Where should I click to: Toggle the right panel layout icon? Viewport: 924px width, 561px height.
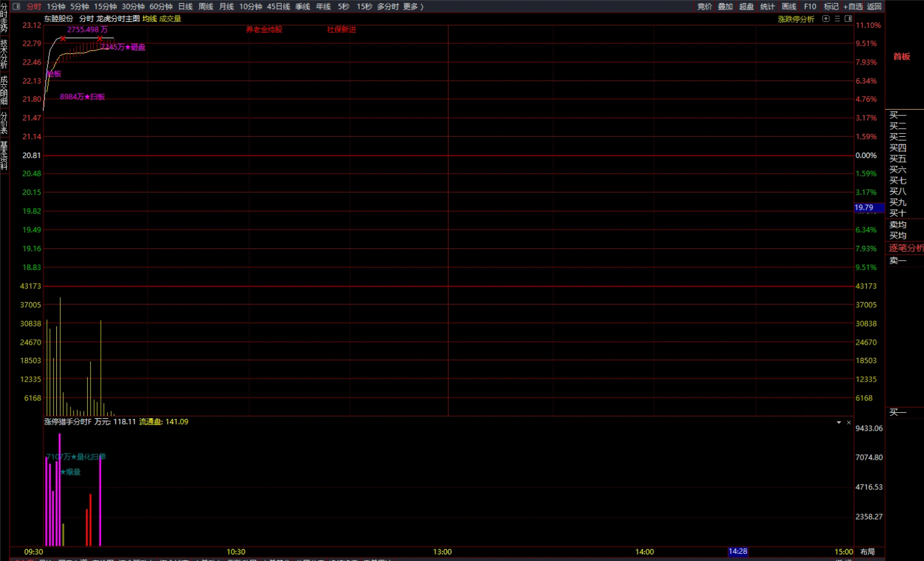click(x=848, y=19)
